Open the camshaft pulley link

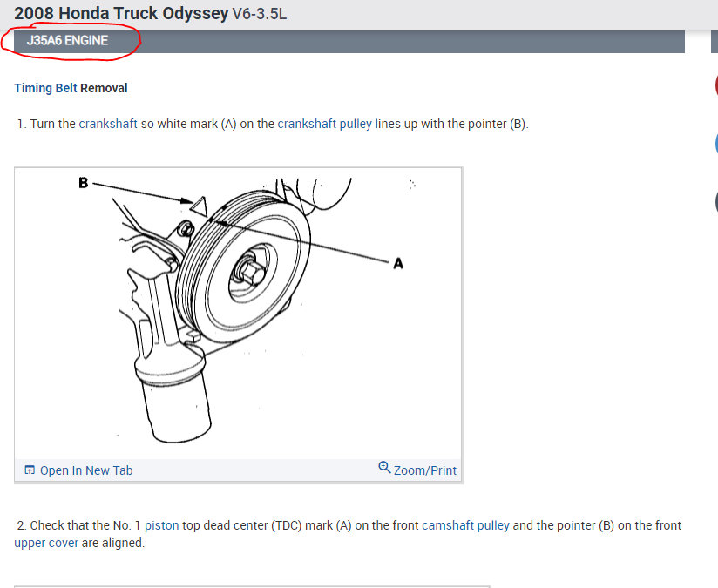coord(465,525)
